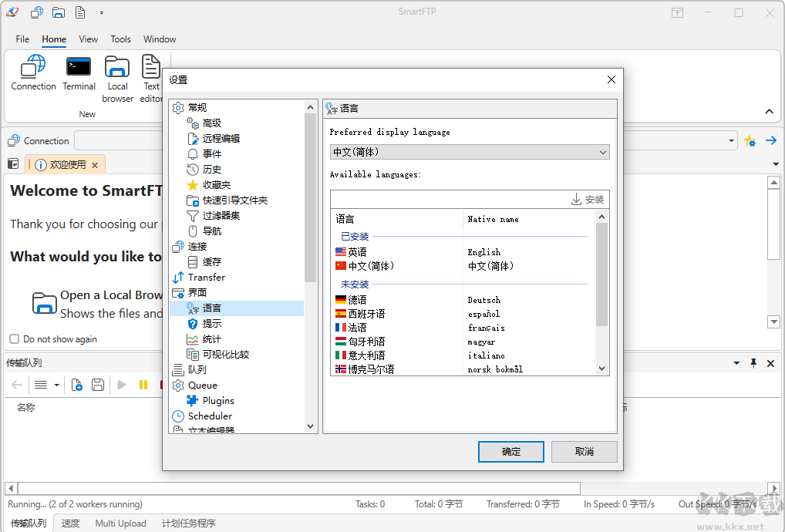
Task: Select 西班牙语 español language row
Action: point(463,315)
